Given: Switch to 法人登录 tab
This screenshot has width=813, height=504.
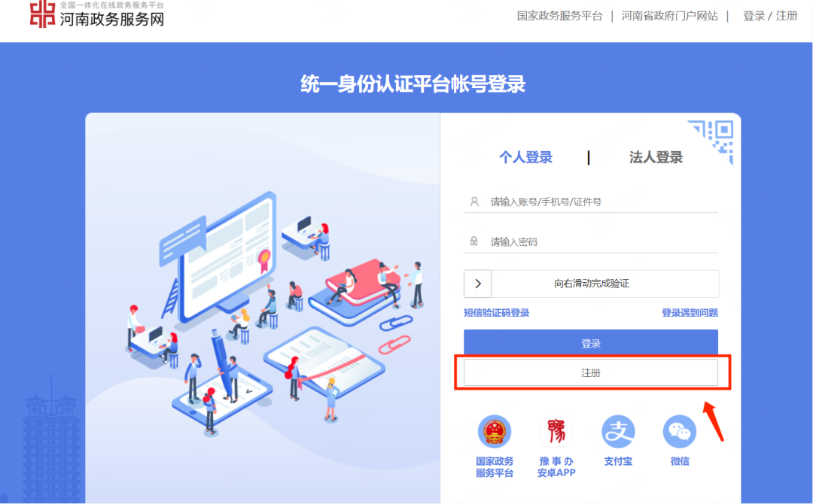Looking at the screenshot, I should 656,157.
